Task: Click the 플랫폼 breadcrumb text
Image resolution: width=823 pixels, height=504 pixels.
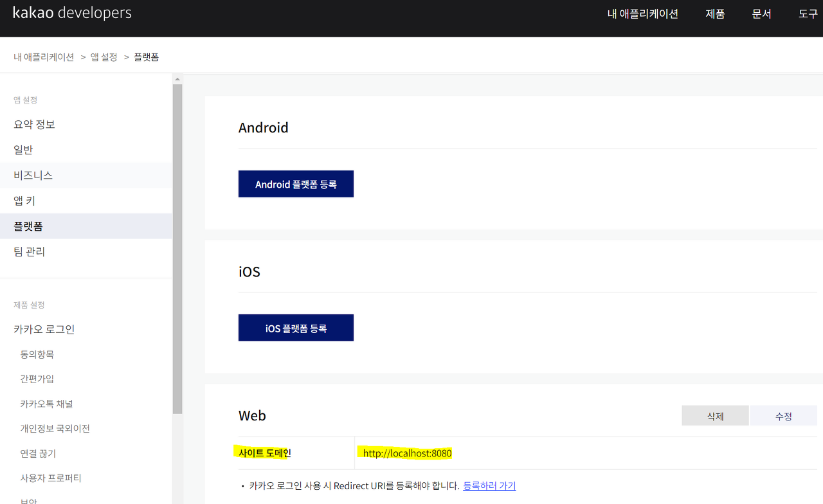Action: tap(146, 57)
